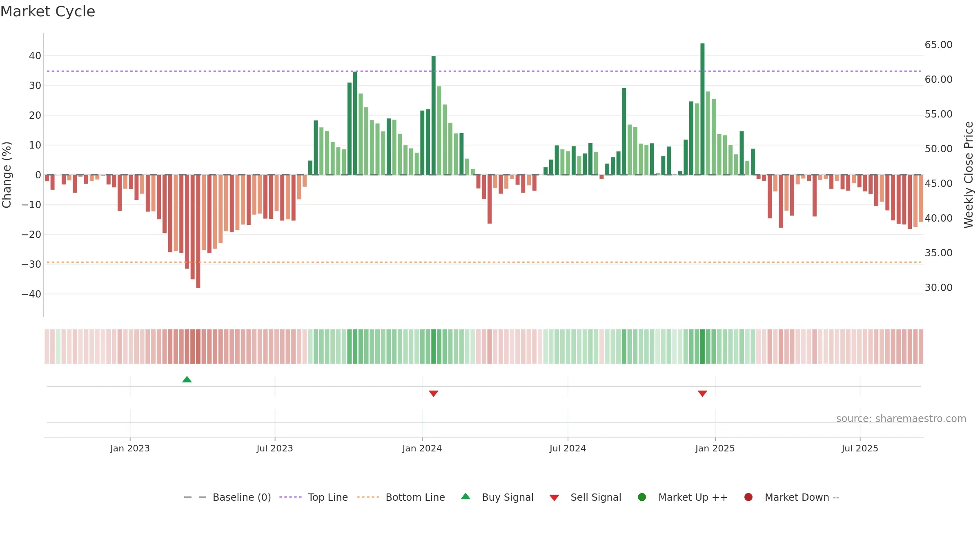
Task: Click the darkest green heatmap cell near Jan 2025
Action: pyautogui.click(x=702, y=347)
